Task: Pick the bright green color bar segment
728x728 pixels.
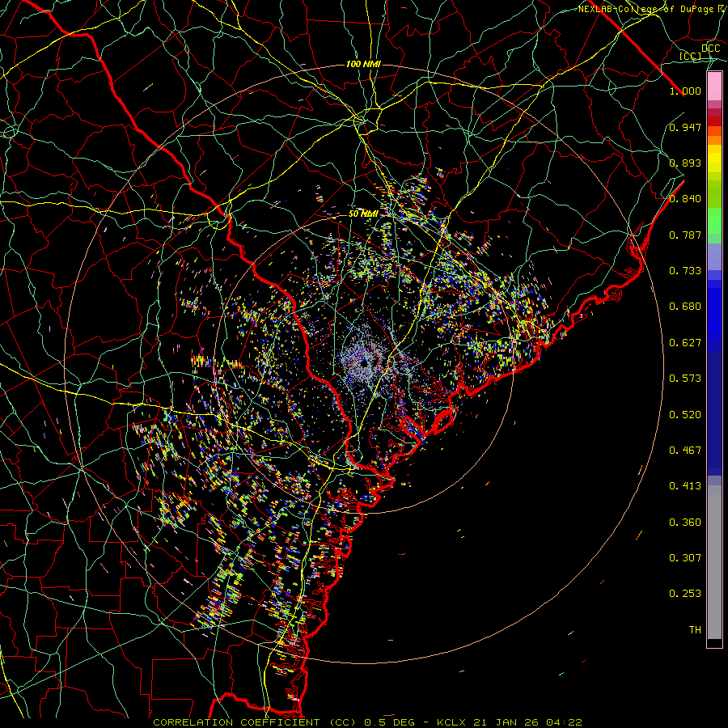Action: 714,221
